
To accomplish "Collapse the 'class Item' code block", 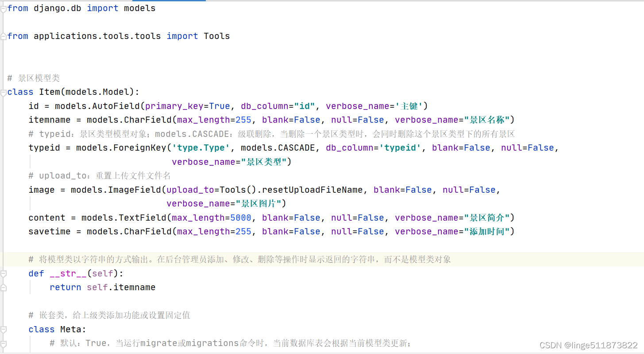I will coord(3,92).
